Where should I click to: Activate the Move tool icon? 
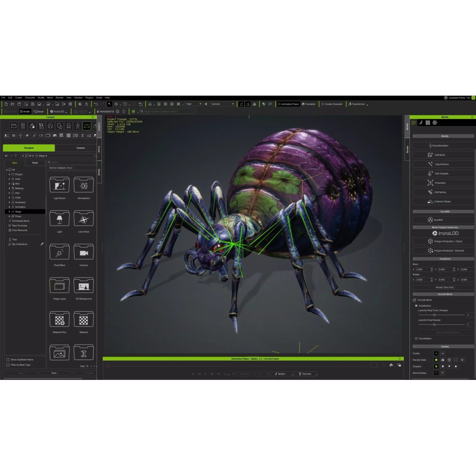(116, 104)
